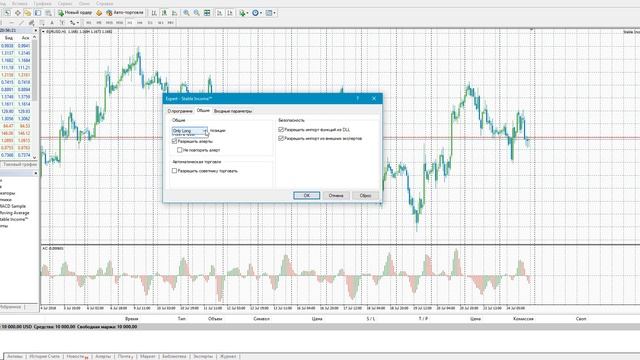Click Reset in the Expert dialog
Screen dimensions: 640x360
pyautogui.click(x=365, y=196)
